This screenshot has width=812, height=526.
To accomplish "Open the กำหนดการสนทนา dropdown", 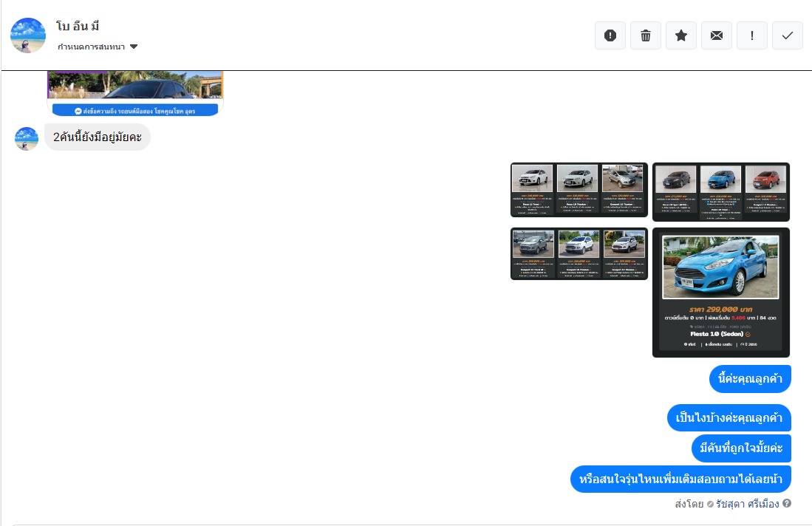I will pyautogui.click(x=98, y=47).
